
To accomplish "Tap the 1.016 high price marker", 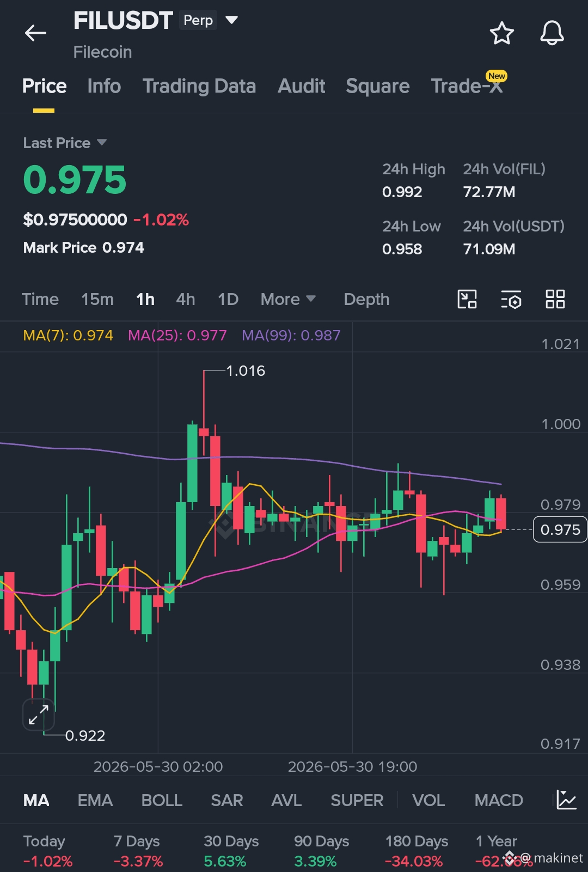I will 246,371.
